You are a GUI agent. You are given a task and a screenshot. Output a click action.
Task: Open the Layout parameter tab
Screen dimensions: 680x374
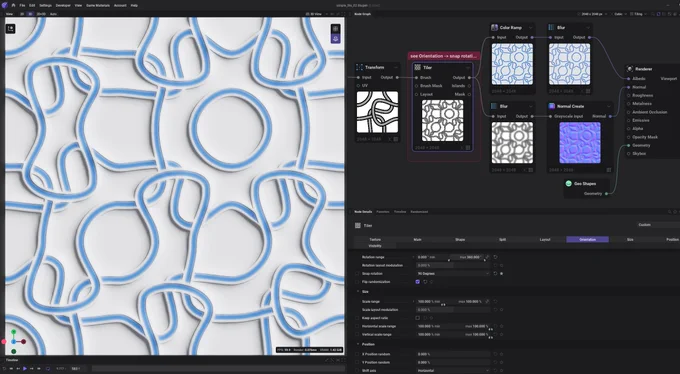coord(545,239)
